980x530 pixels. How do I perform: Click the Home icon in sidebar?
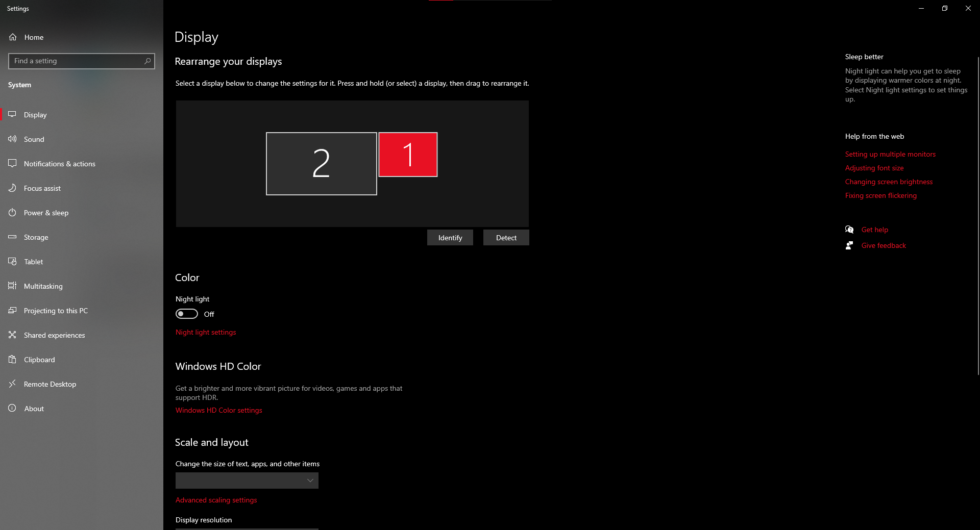tap(13, 37)
